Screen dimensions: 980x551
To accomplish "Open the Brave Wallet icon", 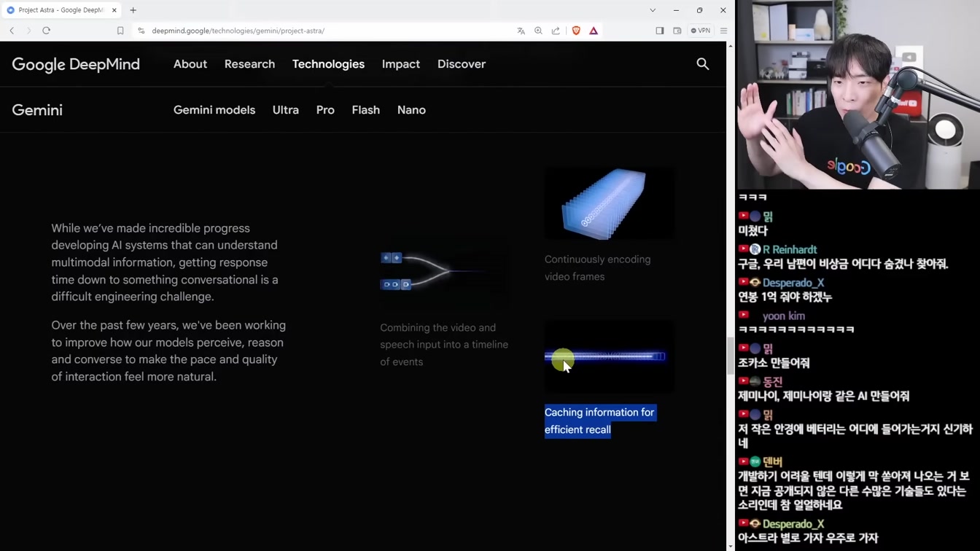I will point(677,31).
